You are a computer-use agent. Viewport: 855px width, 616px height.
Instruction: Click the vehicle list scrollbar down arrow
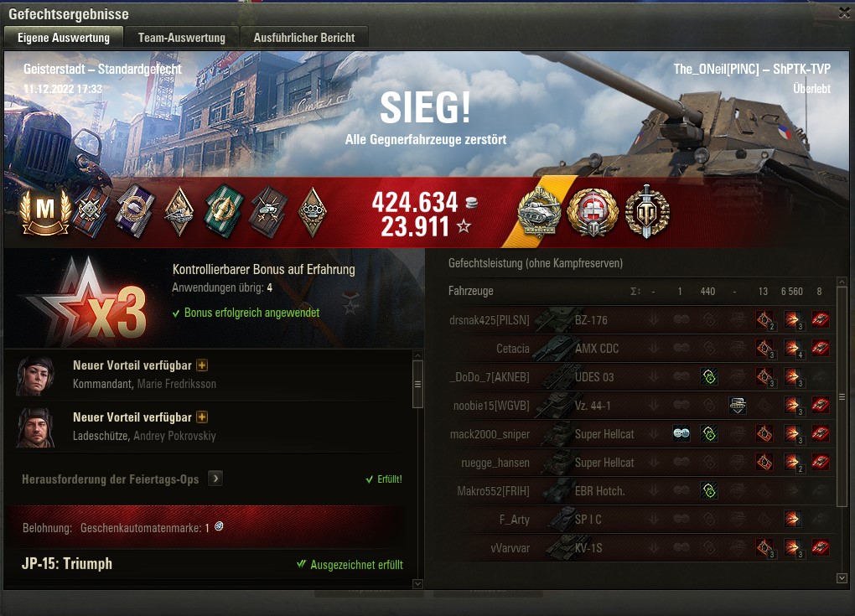842,577
